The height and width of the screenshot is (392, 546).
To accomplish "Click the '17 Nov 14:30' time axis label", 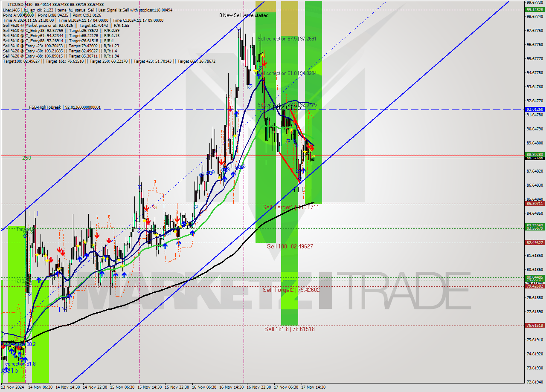I will (x=313, y=387).
